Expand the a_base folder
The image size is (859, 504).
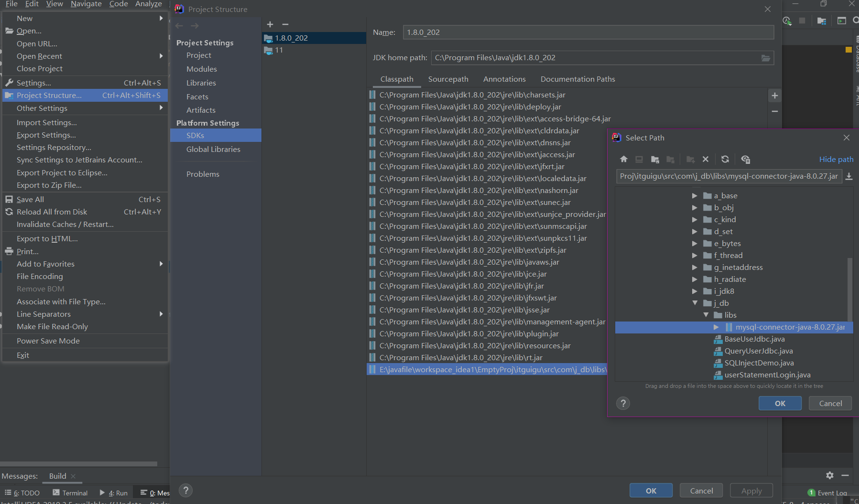click(x=695, y=196)
